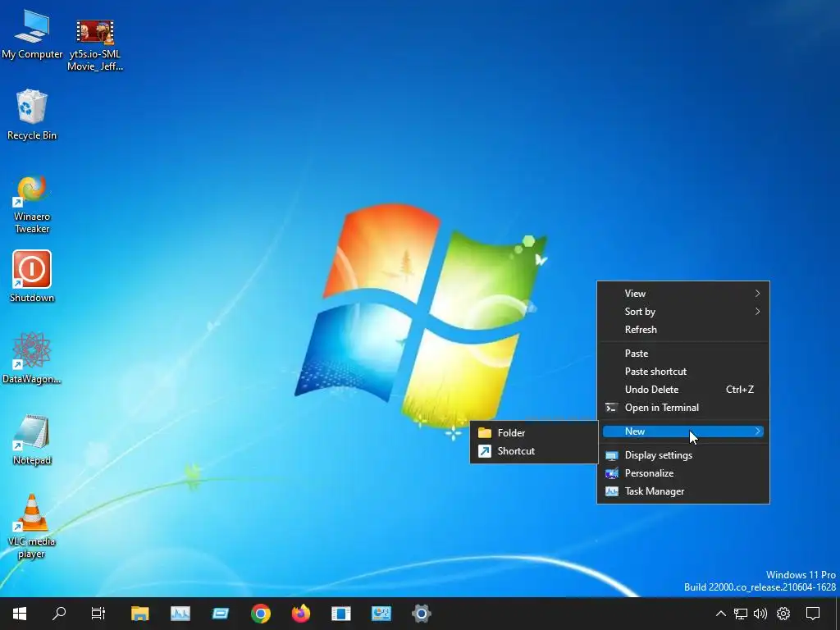Select the Recycle Bin icon
Screen dimensions: 840x630
(32, 115)
